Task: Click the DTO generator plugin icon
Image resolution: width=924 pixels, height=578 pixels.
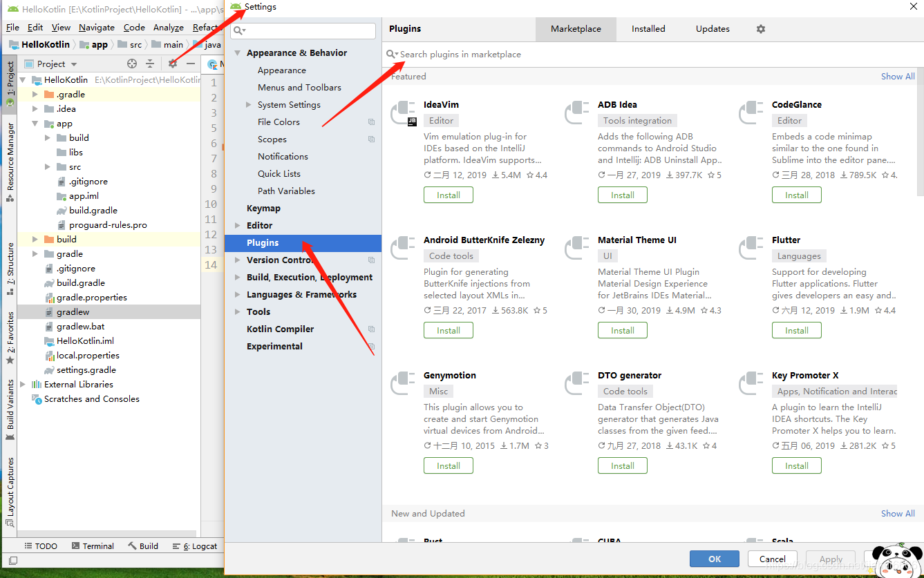Action: [578, 384]
